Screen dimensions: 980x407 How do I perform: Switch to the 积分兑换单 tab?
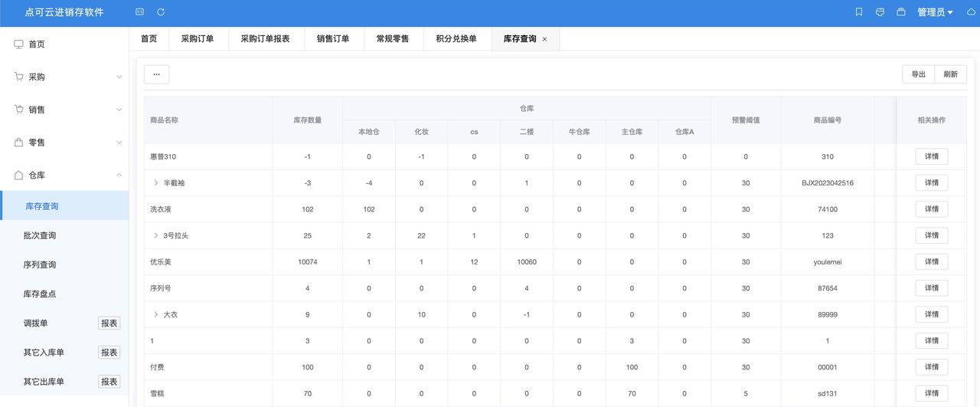[x=456, y=39]
